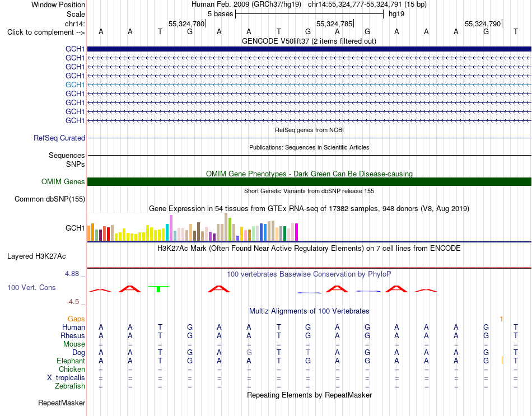The image size is (532, 416).
Task: Click the orange insertion bar in Elephant row
Action: pyautogui.click(x=502, y=360)
